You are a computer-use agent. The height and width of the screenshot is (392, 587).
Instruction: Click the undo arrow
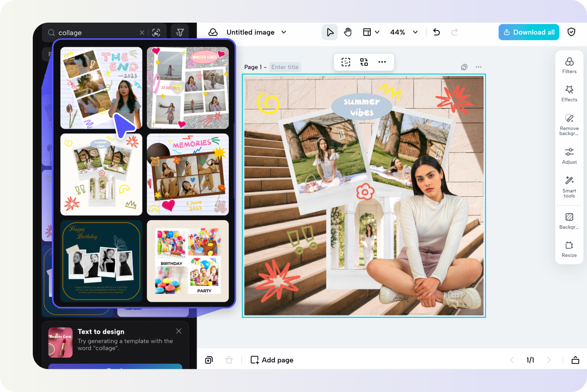coord(436,32)
